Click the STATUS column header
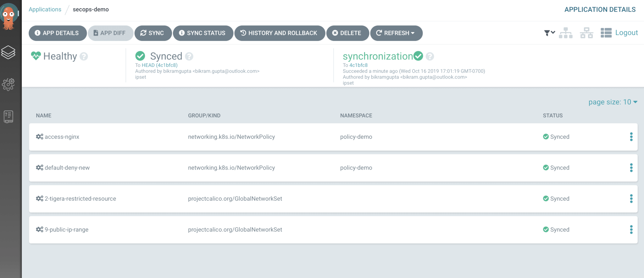 click(552, 115)
